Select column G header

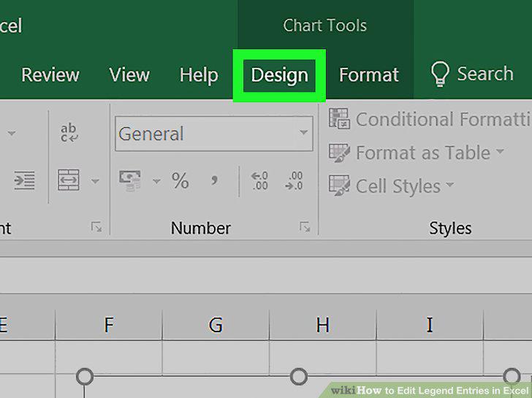pyautogui.click(x=216, y=325)
